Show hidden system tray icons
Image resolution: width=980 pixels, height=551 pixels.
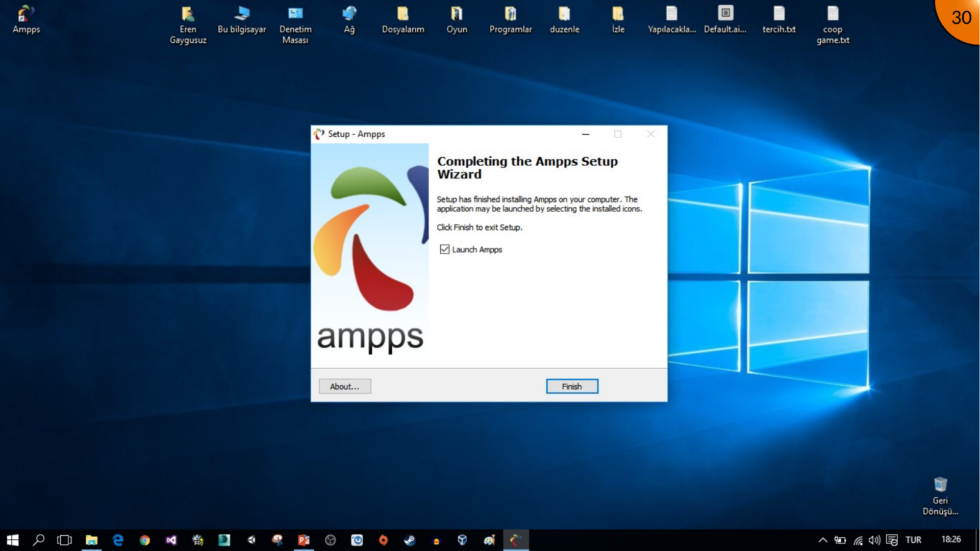(x=823, y=540)
